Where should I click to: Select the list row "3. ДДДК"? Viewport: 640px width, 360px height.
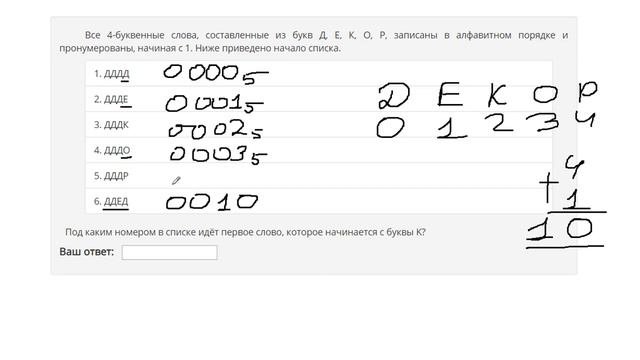(319, 124)
